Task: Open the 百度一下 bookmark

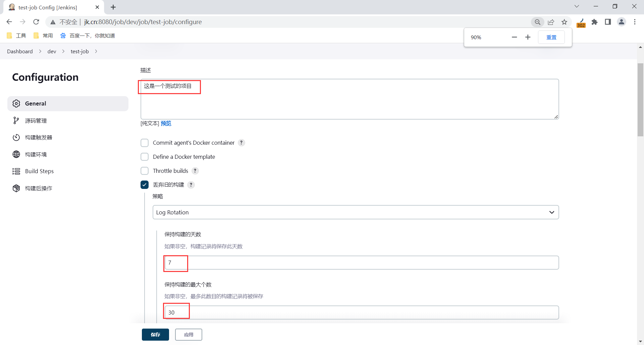Action: (x=88, y=36)
